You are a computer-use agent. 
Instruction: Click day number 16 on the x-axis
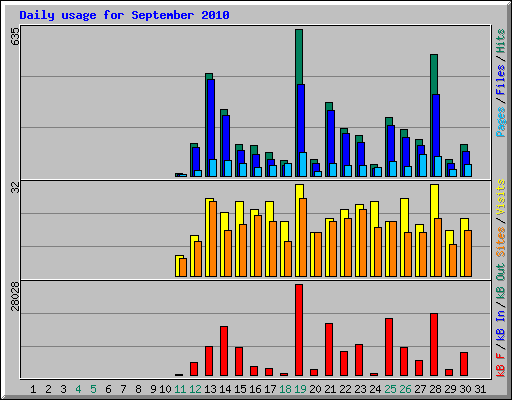pyautogui.click(x=255, y=389)
